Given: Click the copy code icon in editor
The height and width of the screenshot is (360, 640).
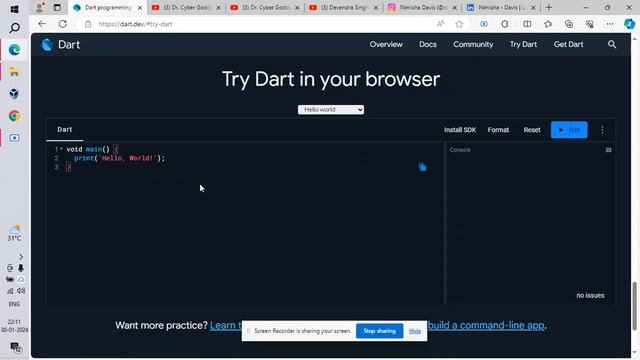Looking at the screenshot, I should (x=422, y=167).
